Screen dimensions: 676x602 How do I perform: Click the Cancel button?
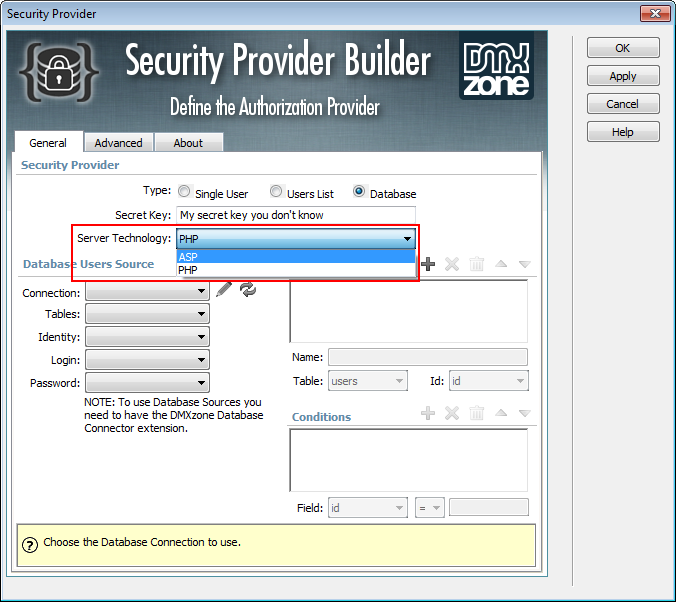coord(623,103)
